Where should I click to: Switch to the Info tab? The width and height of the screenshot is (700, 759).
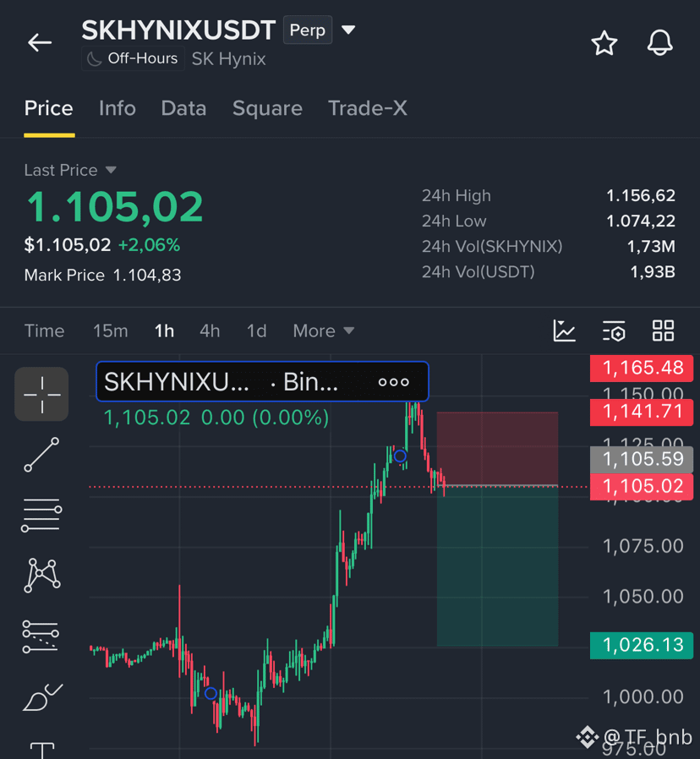tap(118, 108)
